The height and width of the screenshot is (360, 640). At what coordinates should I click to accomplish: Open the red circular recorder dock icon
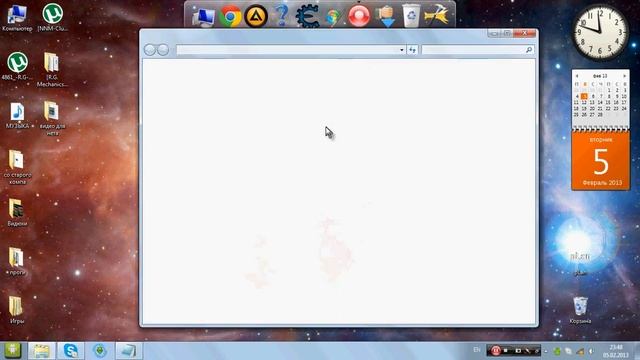click(359, 16)
